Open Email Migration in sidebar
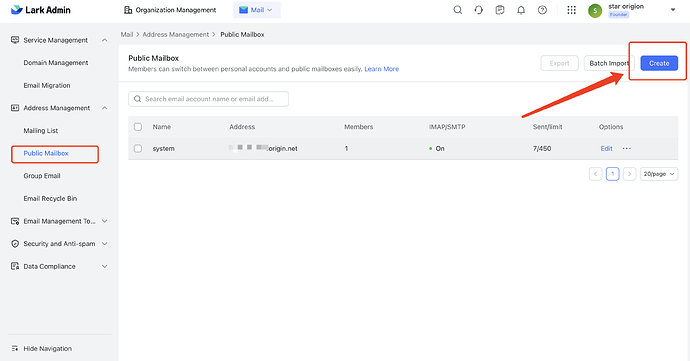Viewport: 690px width, 361px height. click(47, 85)
